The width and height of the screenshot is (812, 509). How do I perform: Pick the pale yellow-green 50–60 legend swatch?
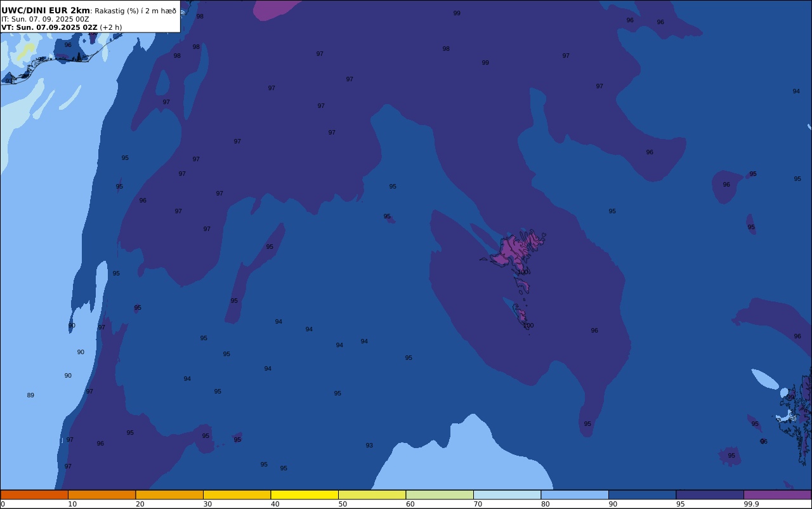click(372, 494)
